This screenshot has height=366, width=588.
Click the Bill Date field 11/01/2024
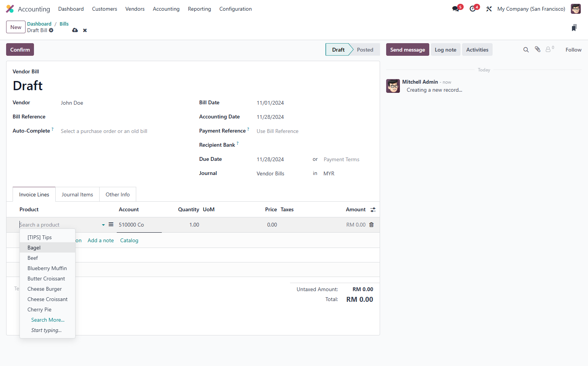(315, 103)
